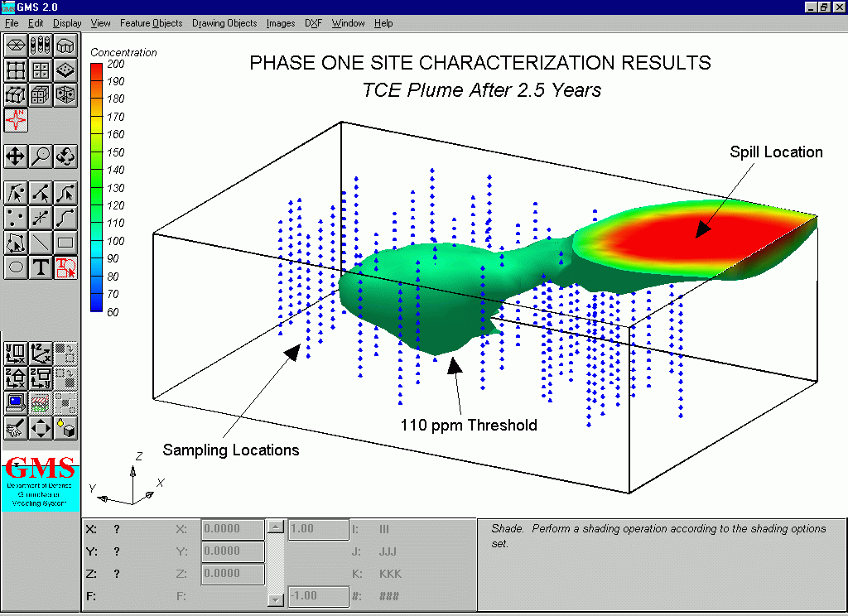Pick the Rectangle drawing tool
848x616 pixels.
tap(65, 243)
